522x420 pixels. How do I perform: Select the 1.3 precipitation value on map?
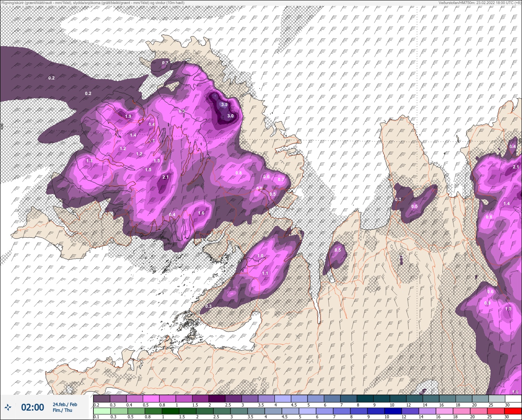pyautogui.click(x=90, y=161)
